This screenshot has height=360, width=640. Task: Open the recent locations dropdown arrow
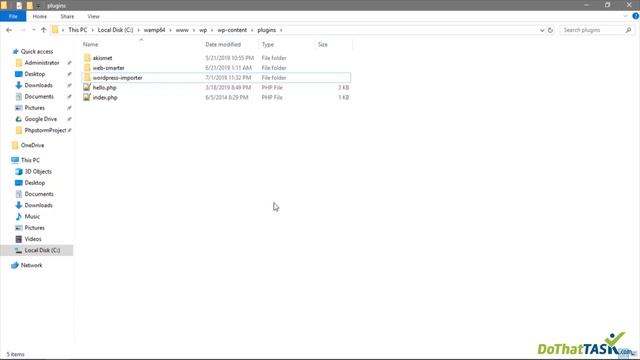pos(33,30)
